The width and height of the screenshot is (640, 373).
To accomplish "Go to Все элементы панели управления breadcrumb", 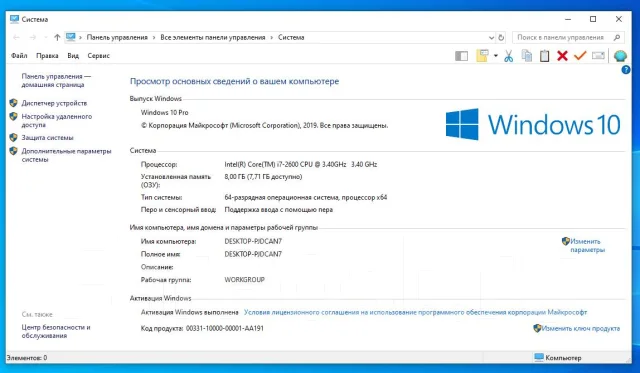I will point(213,38).
